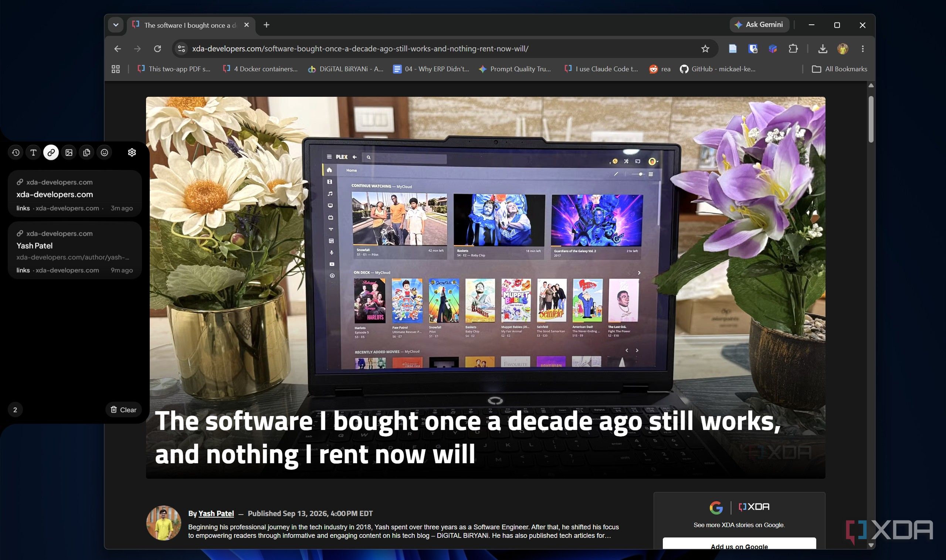Open Chrome downloads
This screenshot has width=946, height=560.
(x=823, y=49)
